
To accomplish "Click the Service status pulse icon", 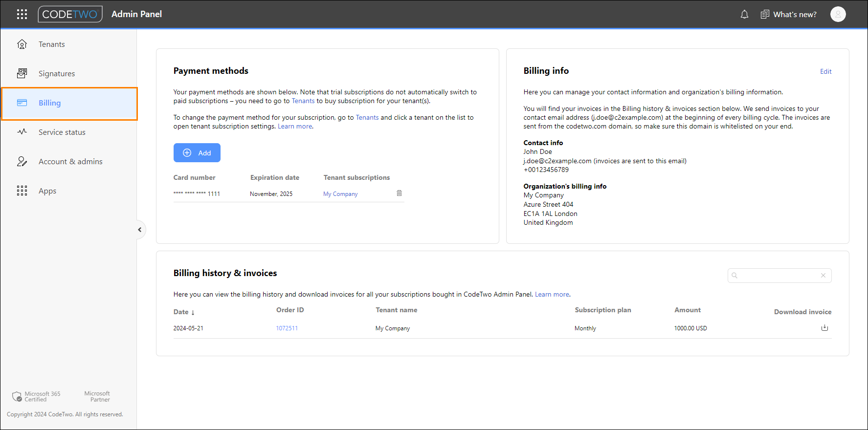I will 22,131.
